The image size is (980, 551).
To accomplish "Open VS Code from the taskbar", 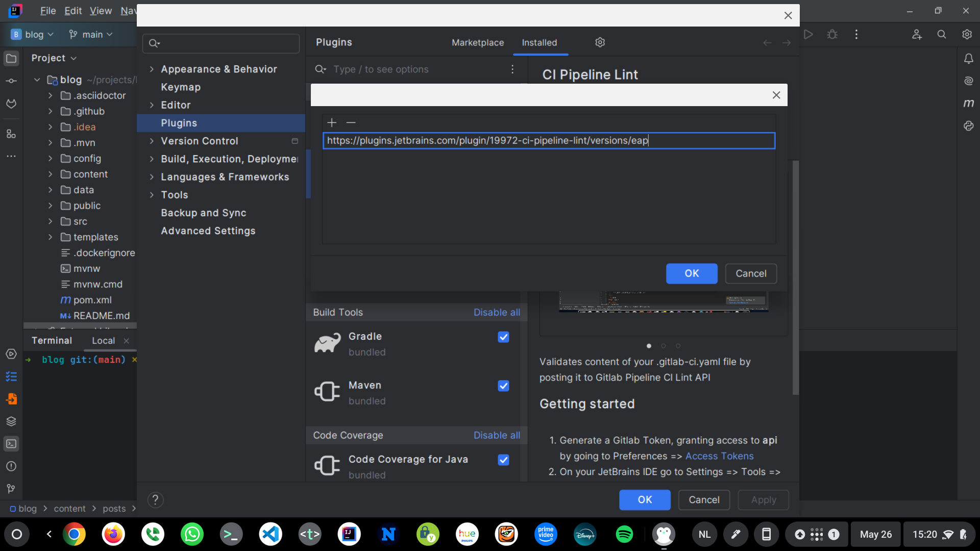I will (x=271, y=534).
